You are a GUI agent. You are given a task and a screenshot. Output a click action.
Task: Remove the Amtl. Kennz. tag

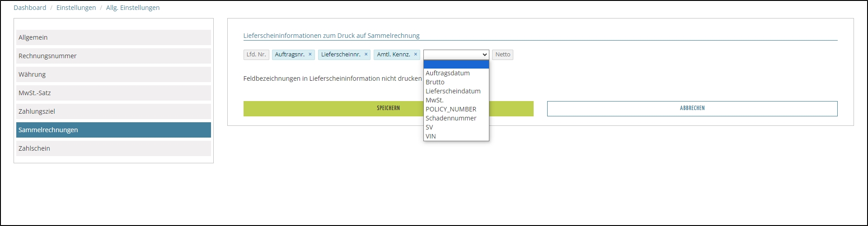tap(415, 55)
